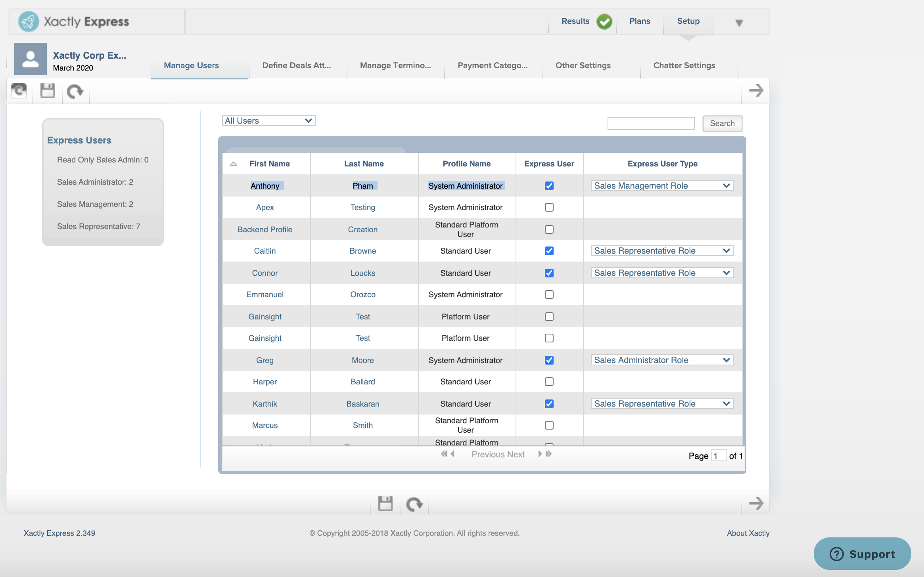Check Express User for Emmanuel Orozco
The height and width of the screenshot is (577, 924).
pyautogui.click(x=549, y=294)
